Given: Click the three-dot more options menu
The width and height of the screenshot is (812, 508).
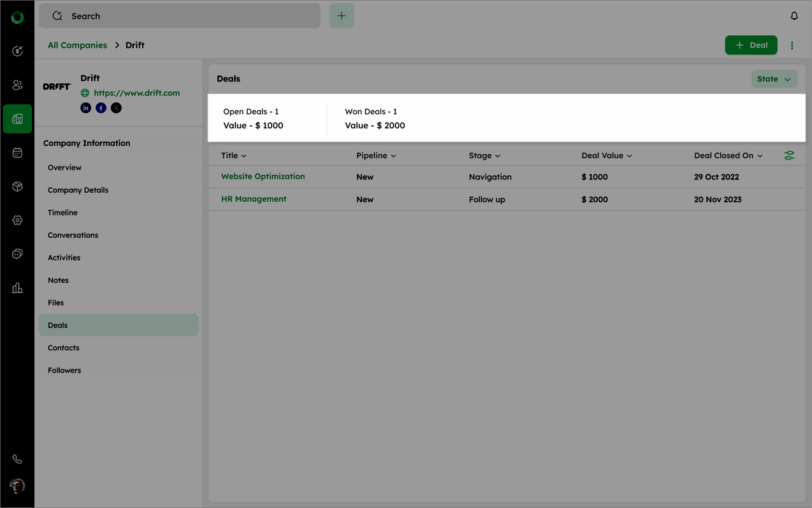Looking at the screenshot, I should coord(792,45).
